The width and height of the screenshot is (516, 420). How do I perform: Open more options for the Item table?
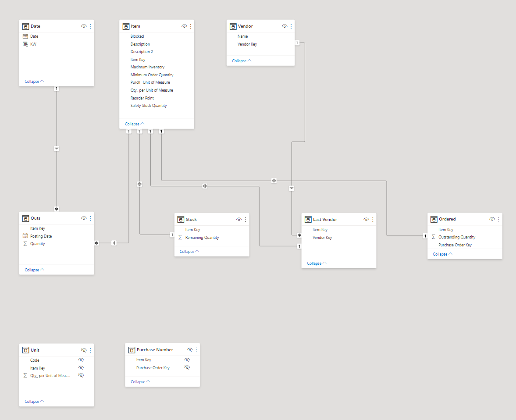191,26
